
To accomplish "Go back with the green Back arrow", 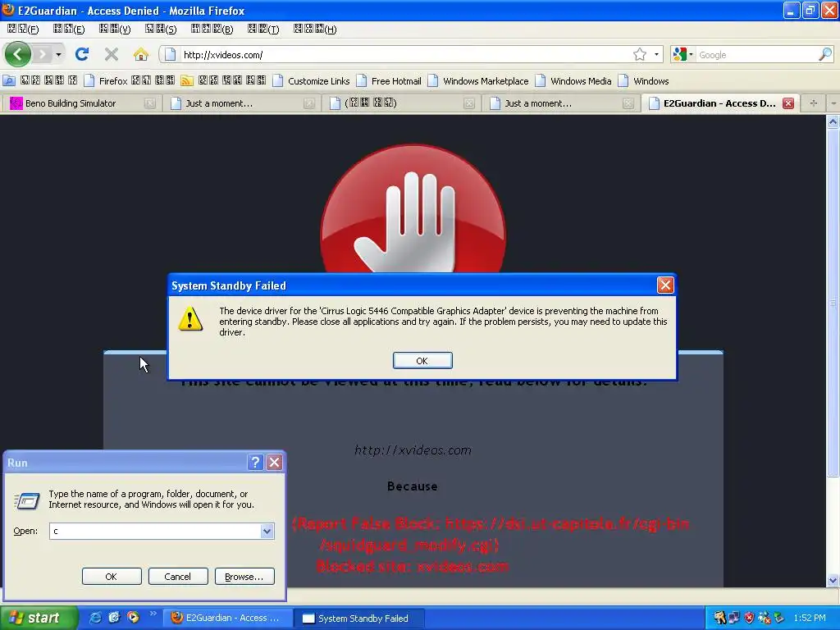I will pyautogui.click(x=18, y=54).
